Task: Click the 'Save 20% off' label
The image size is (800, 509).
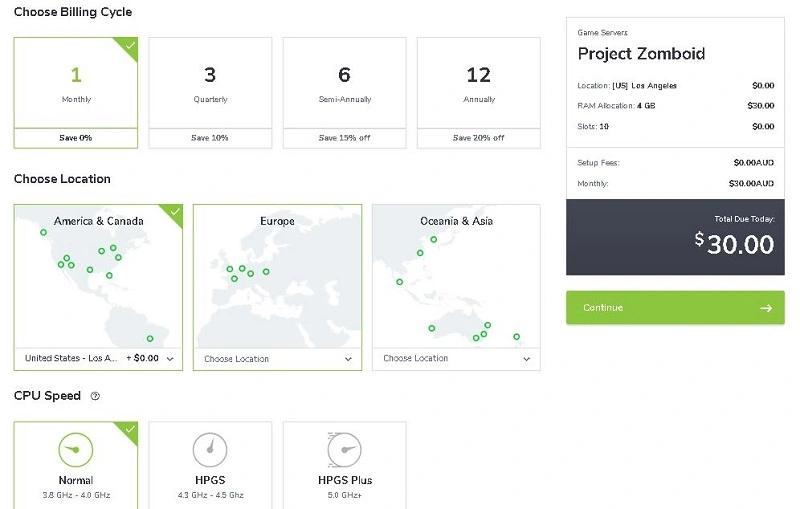Action: [479, 138]
